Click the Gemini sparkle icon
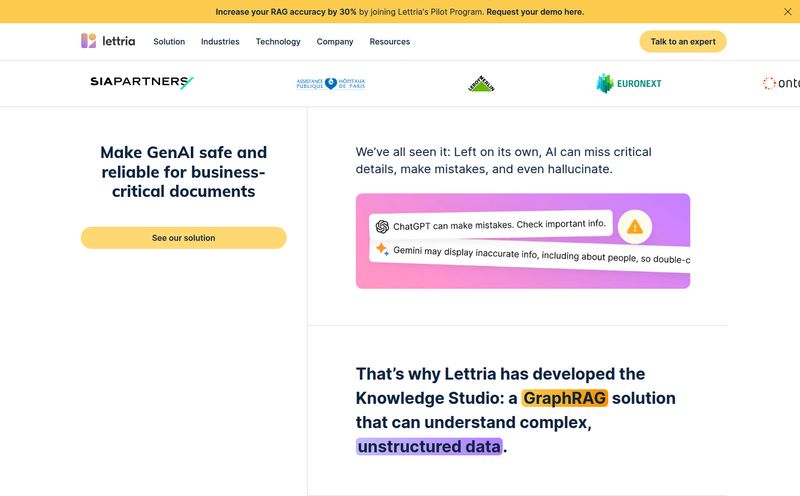The image size is (800, 496). [382, 249]
